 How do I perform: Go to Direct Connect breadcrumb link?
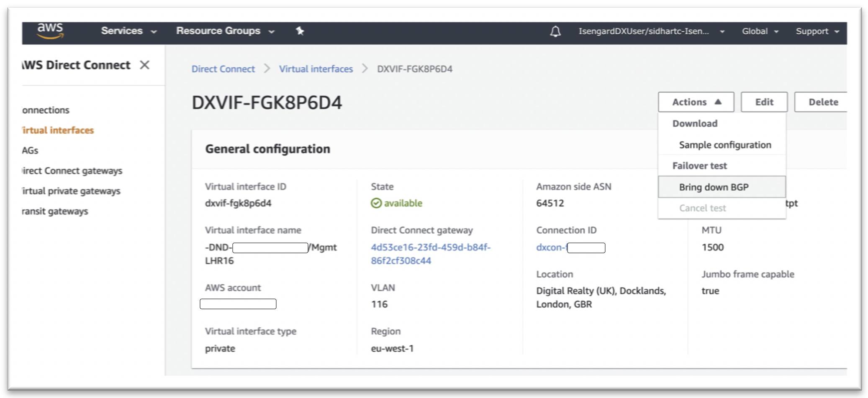223,69
